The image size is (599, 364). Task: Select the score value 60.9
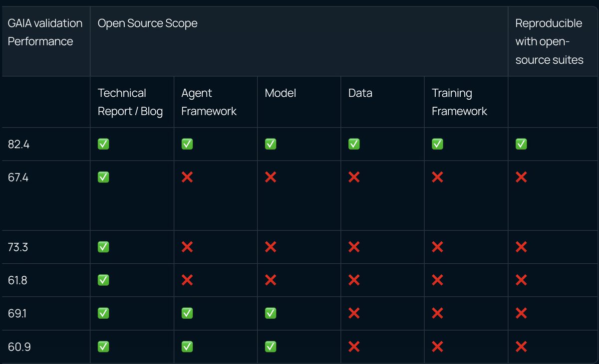click(x=19, y=347)
